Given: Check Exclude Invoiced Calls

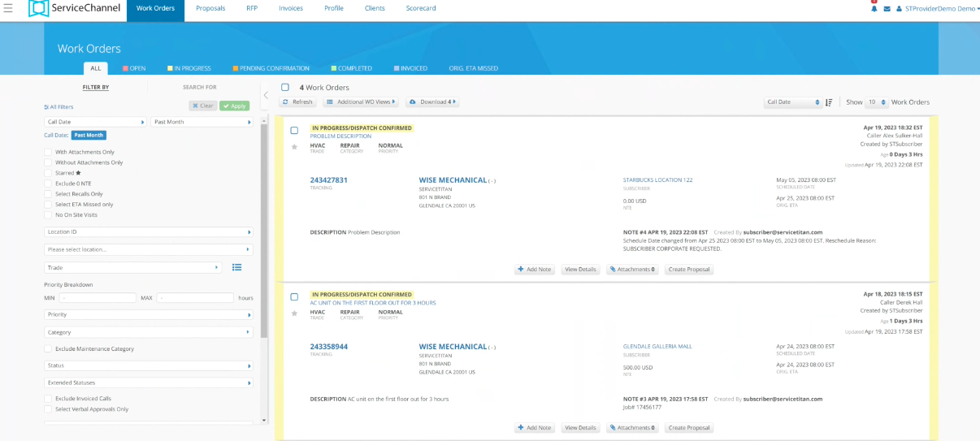Looking at the screenshot, I should (x=48, y=399).
